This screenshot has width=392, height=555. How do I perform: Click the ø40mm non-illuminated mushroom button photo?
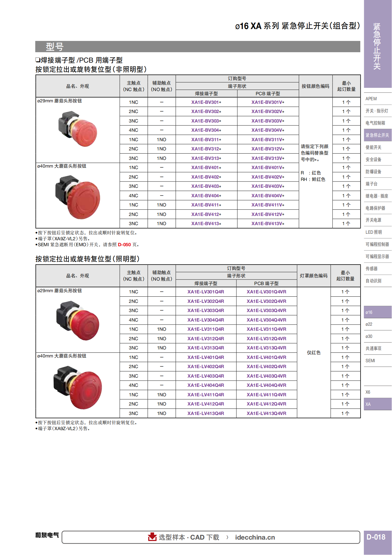point(78,197)
